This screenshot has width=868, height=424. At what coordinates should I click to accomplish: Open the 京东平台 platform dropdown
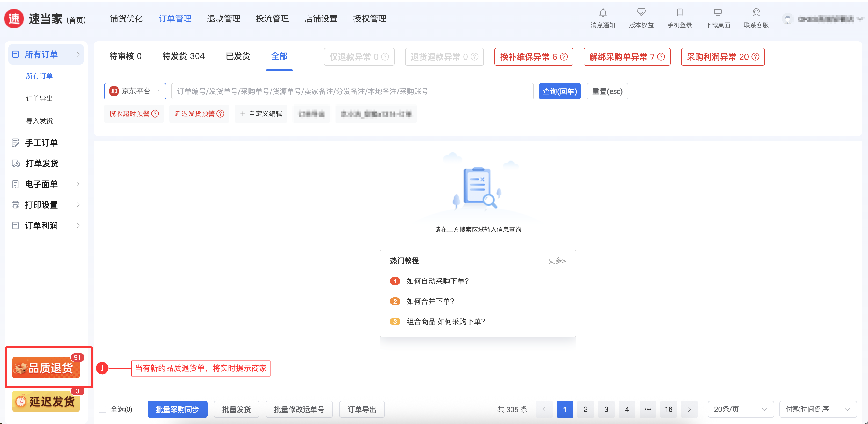point(135,91)
